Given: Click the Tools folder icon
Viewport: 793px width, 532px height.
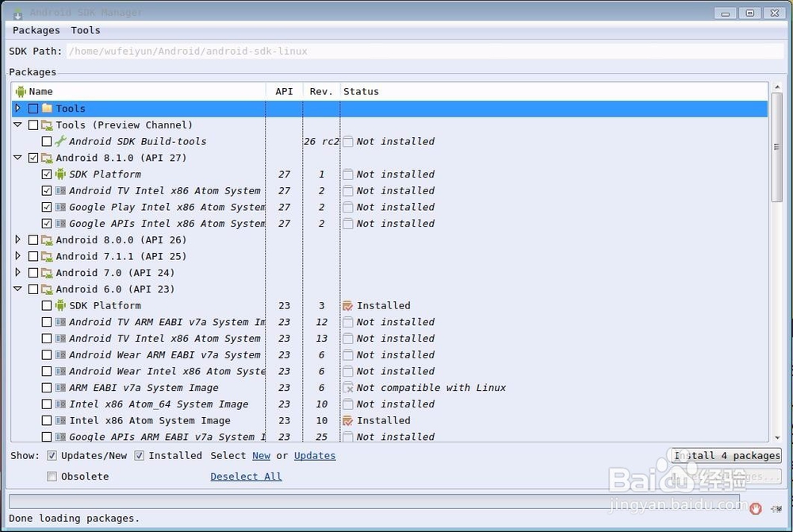Looking at the screenshot, I should click(x=47, y=108).
